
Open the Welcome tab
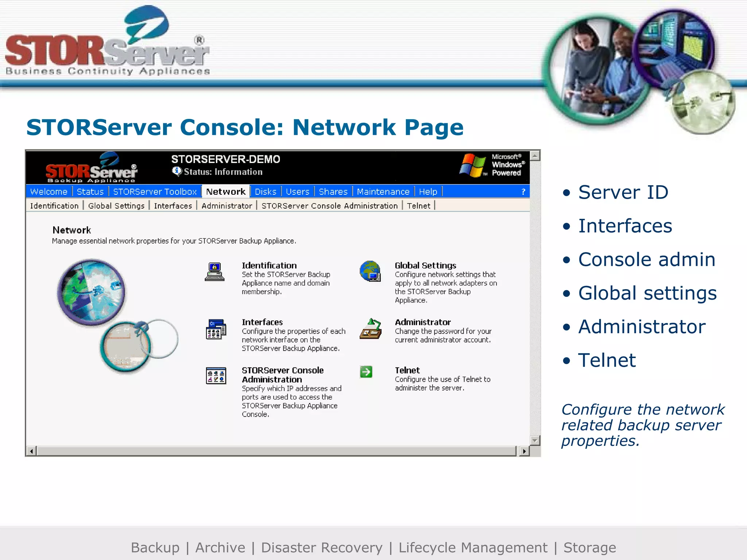click(x=49, y=191)
